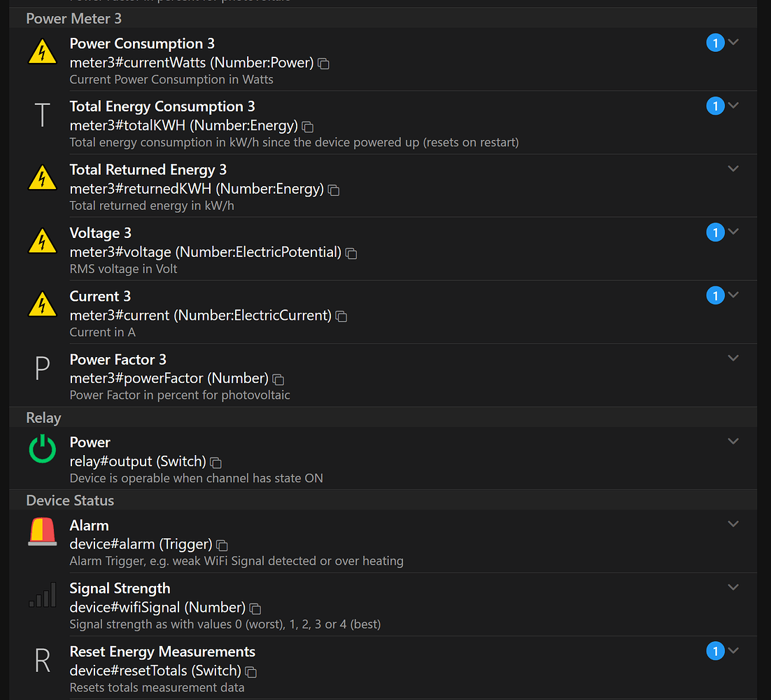Viewport: 771px width, 700px height.
Task: Click the Current 3 warning icon
Action: point(42,304)
